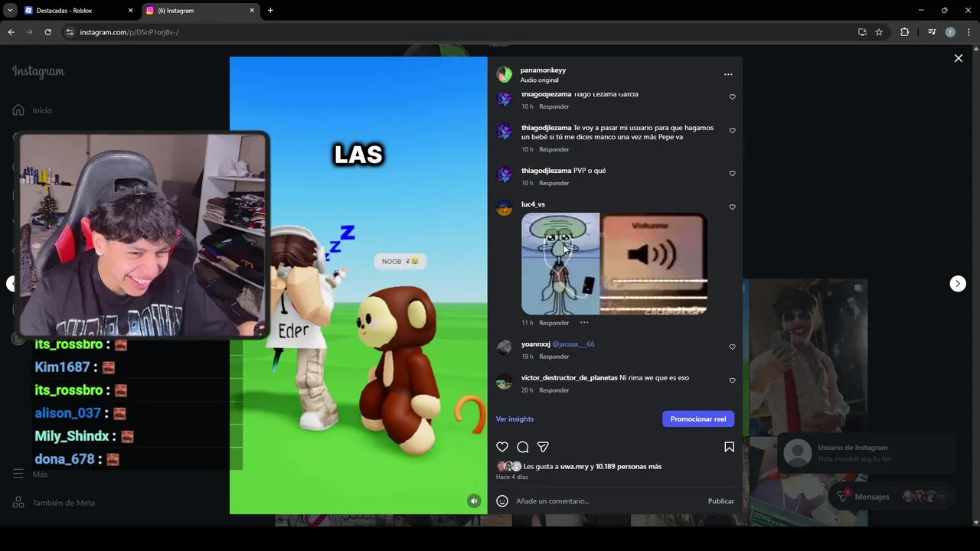
Task: Open the comment bubble icon
Action: click(x=523, y=447)
